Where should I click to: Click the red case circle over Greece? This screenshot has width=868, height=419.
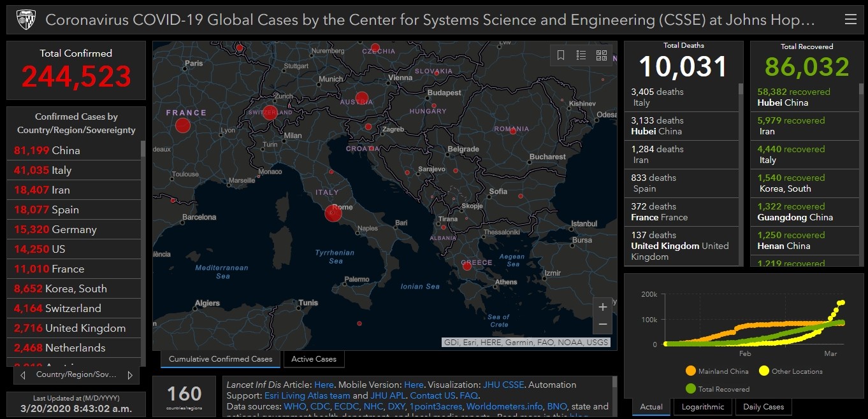(467, 266)
